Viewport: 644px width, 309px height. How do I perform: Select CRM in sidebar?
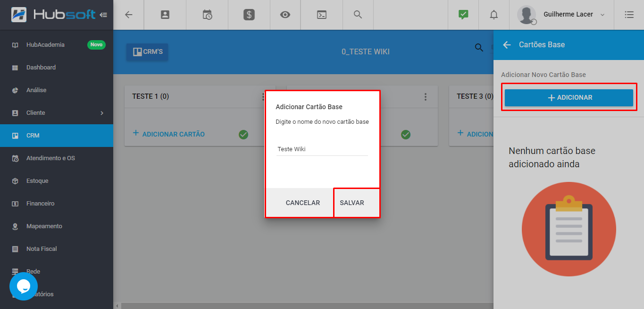coord(57,136)
